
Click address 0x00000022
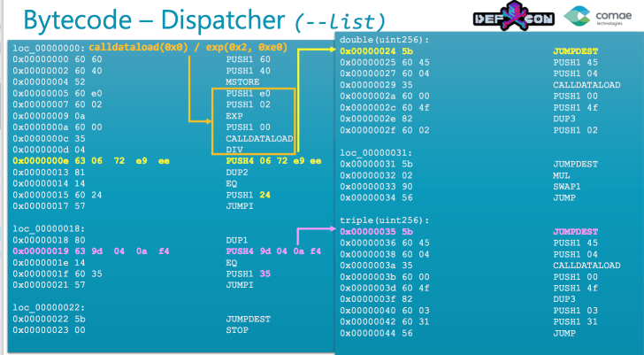[x=41, y=319]
